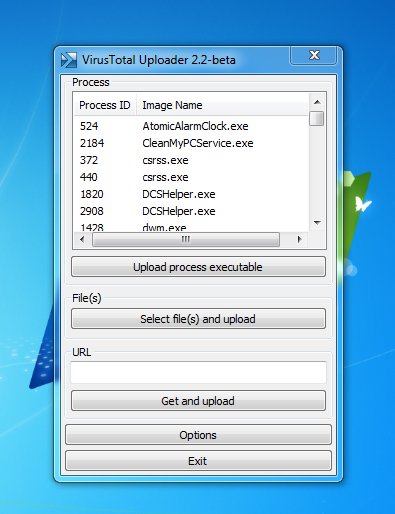The image size is (395, 514).
Task: Click the vertical scrollbar thumb
Action: [317, 118]
